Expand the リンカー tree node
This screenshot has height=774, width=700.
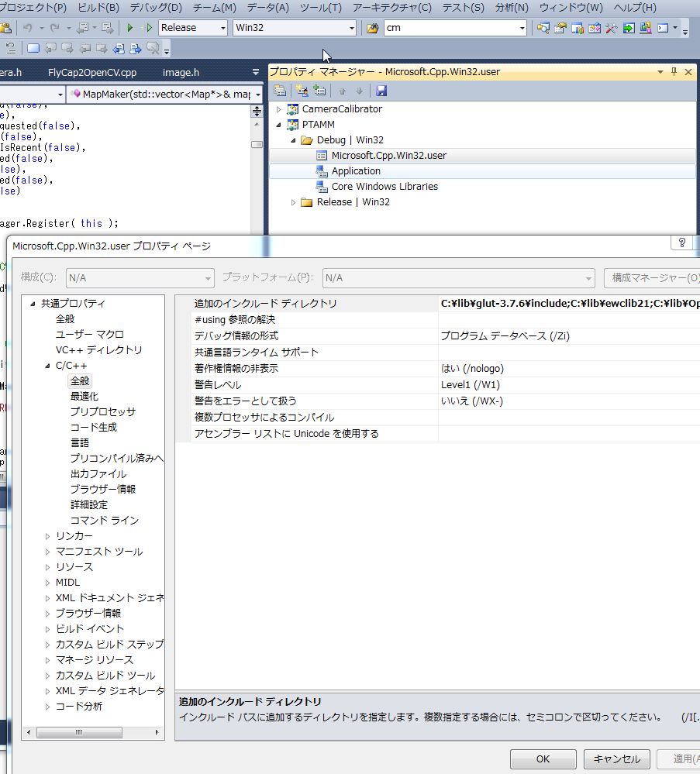tap(47, 536)
